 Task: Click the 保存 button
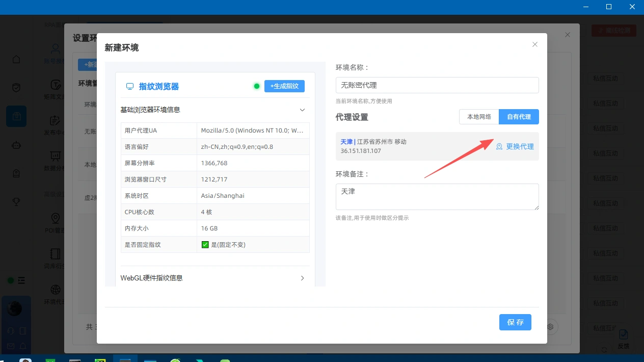tap(515, 322)
